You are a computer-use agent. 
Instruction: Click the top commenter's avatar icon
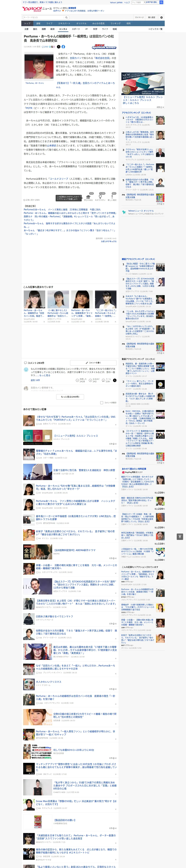[x=26, y=370]
